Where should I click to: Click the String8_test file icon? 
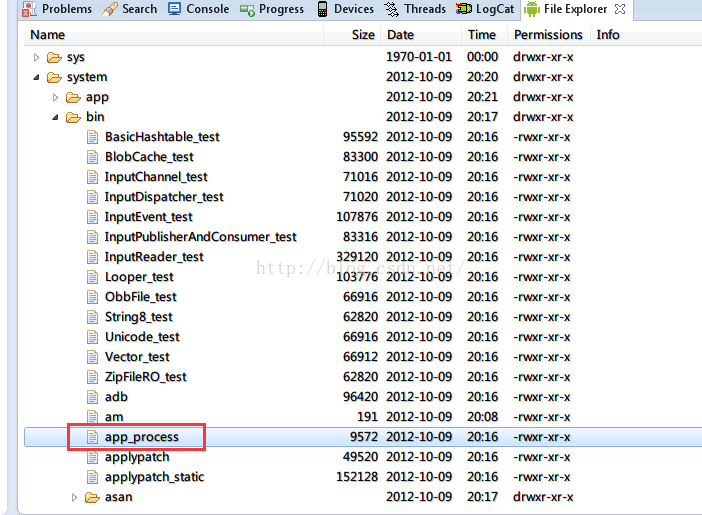coord(92,317)
